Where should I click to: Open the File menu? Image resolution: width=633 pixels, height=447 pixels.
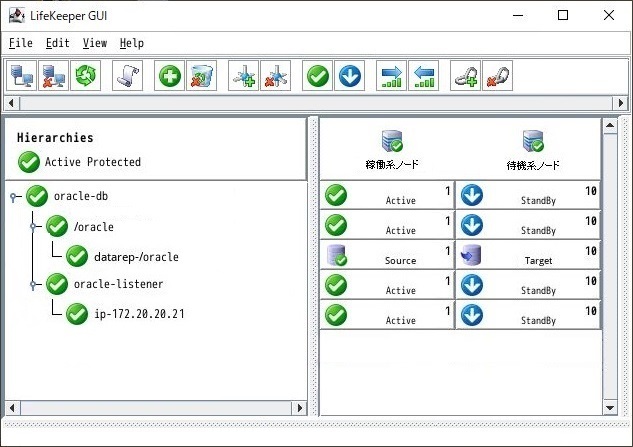[21, 43]
